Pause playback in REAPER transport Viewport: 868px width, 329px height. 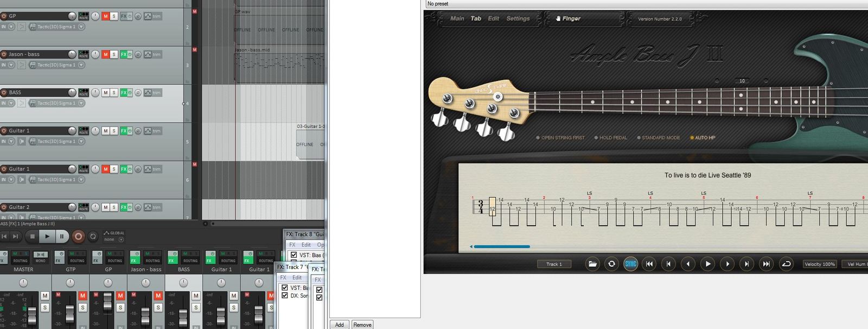[62, 236]
